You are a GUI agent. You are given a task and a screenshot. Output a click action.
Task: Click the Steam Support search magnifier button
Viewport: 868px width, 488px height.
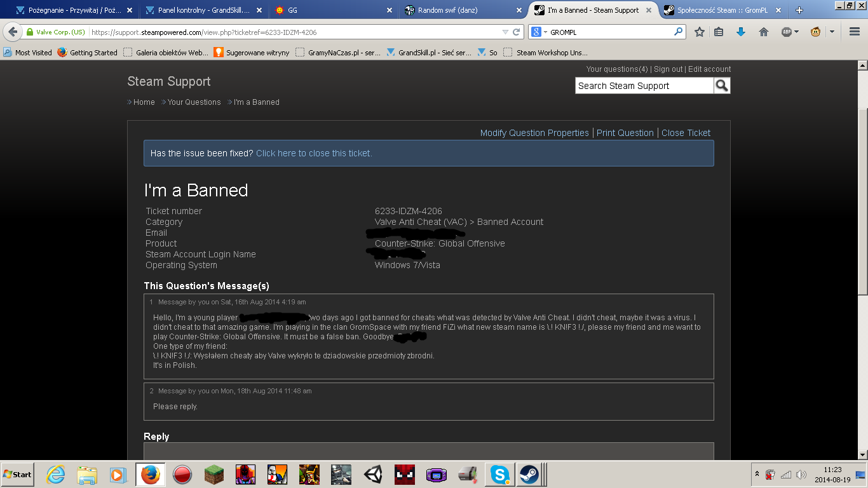(722, 86)
